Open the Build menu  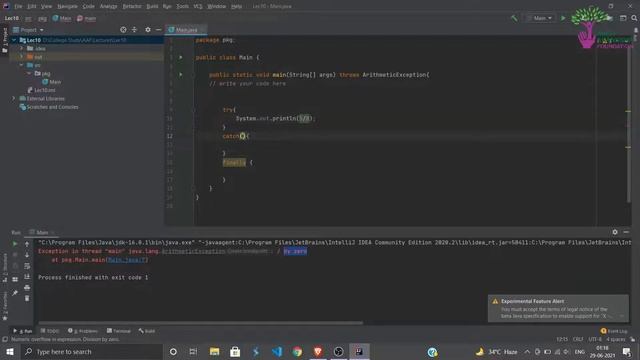click(152, 6)
